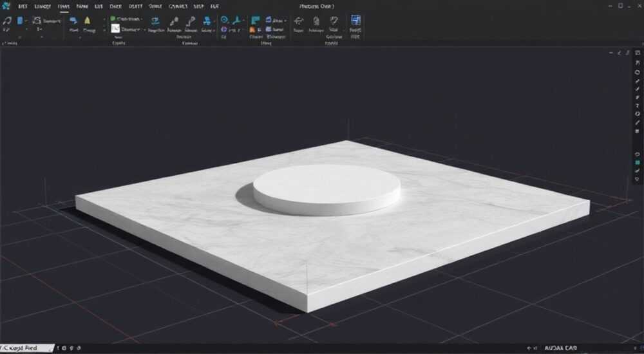Image resolution: width=644 pixels, height=354 pixels.
Task: Select the yellow cone icon in the ribbon
Action: 87,21
